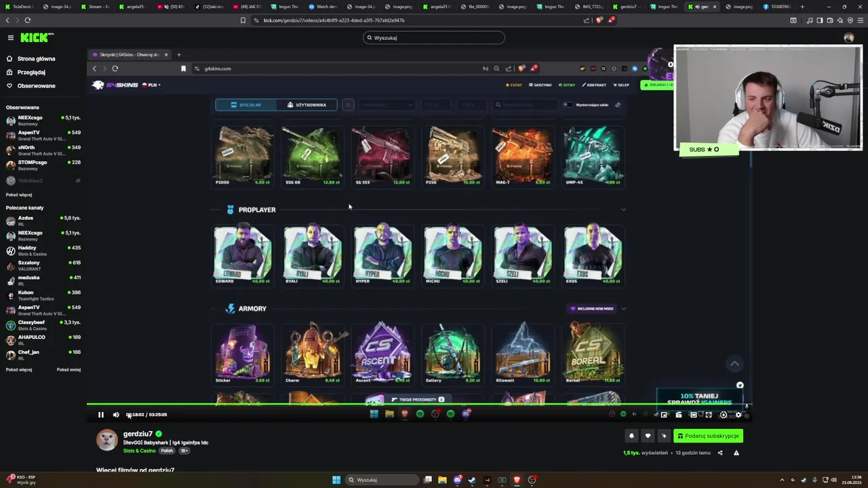
Task: Click SKRZYNKI in G4Skins nav
Action: point(540,85)
